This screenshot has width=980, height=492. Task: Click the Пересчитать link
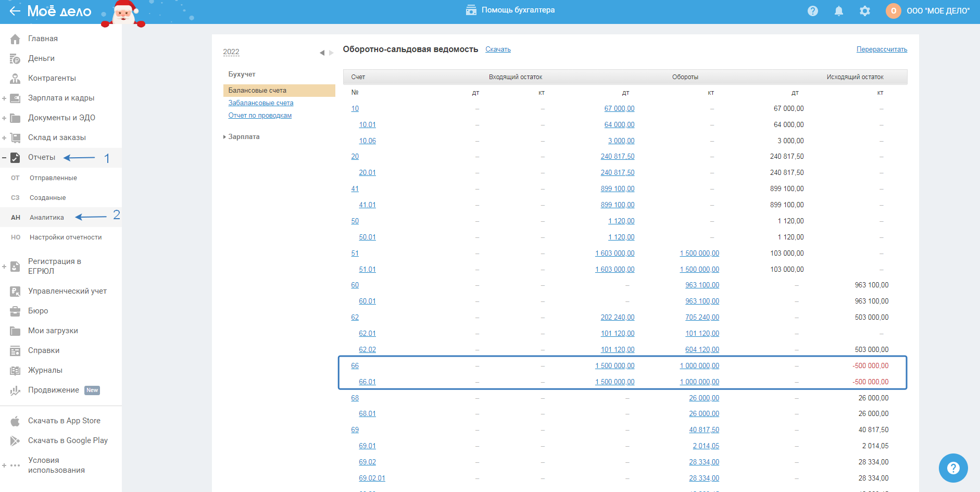click(882, 49)
